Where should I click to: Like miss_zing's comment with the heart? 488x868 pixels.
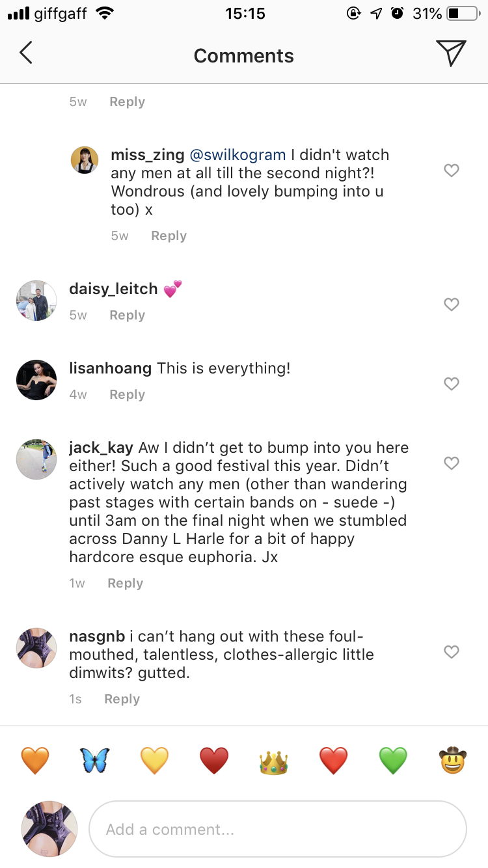452,170
